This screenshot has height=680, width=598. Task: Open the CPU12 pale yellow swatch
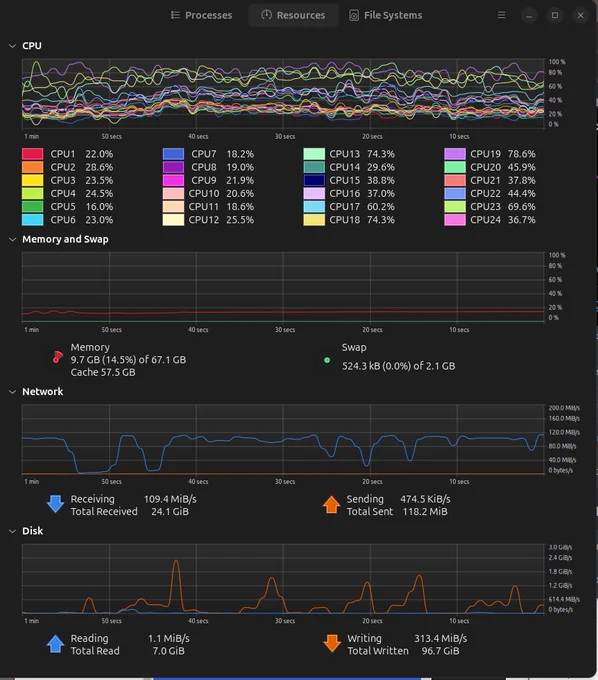click(173, 220)
